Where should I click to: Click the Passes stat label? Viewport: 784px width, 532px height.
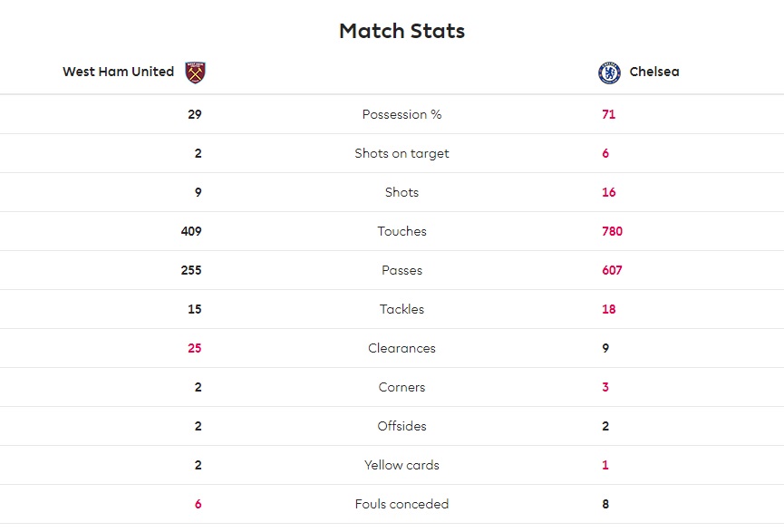[402, 270]
